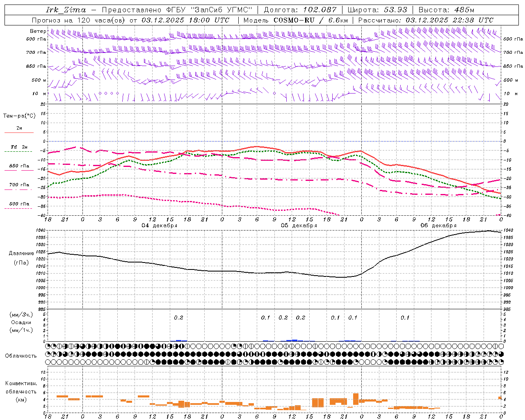
Task: Click the 850 гПа temperature legend entry
Action: pyautogui.click(x=19, y=168)
